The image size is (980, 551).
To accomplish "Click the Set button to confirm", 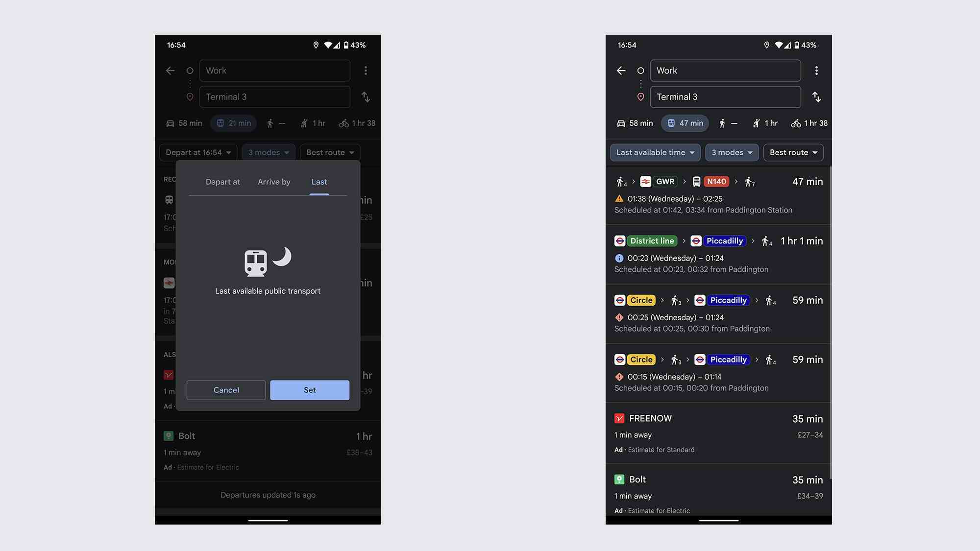I will click(310, 389).
